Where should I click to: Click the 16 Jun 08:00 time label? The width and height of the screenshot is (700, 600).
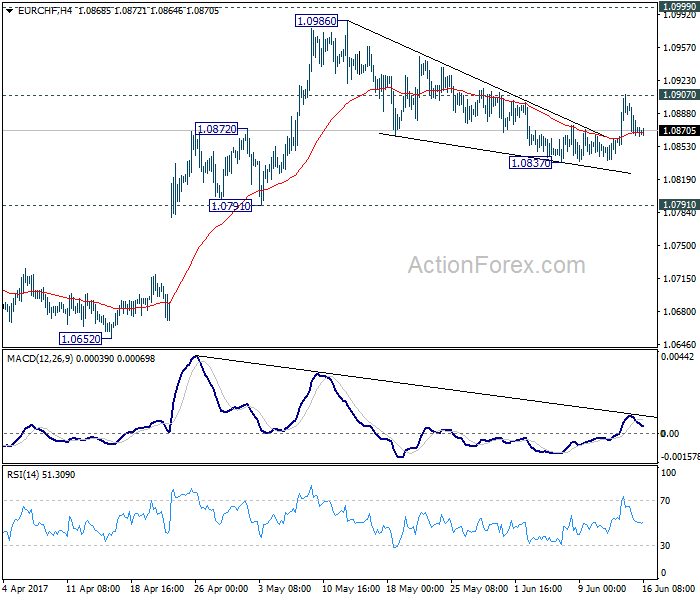[669, 589]
